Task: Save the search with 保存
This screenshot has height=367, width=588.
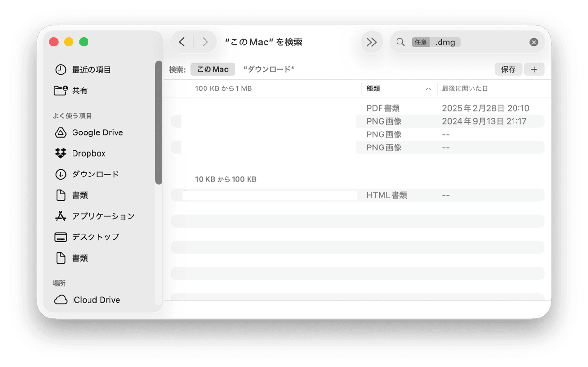Action: coord(508,69)
